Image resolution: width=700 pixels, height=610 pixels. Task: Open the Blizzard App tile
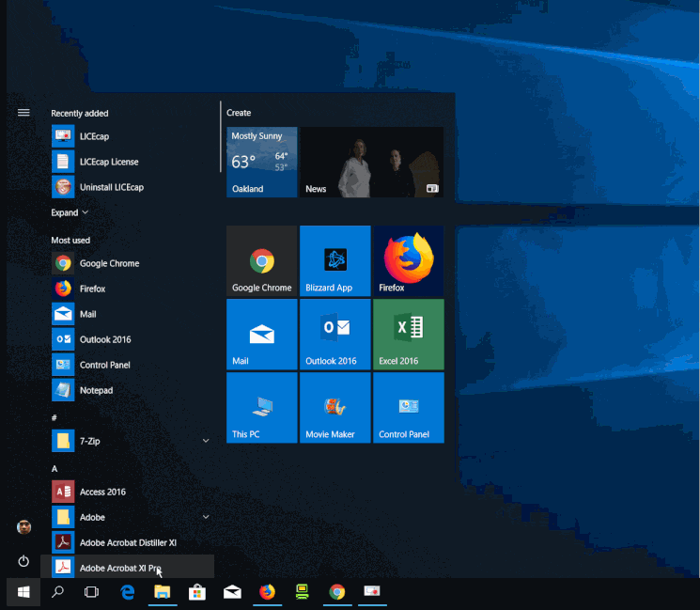[x=335, y=261]
